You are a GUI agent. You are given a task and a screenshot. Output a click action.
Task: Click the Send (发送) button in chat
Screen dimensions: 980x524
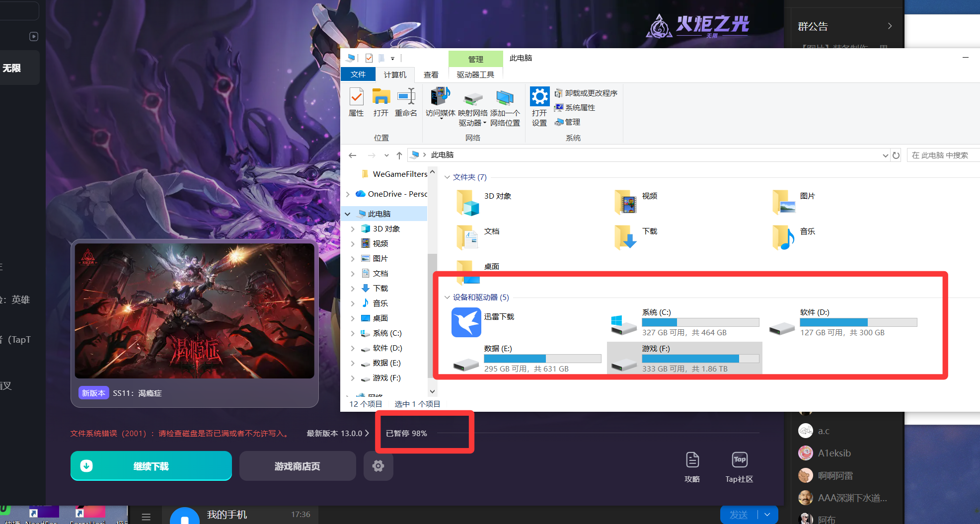(x=739, y=515)
